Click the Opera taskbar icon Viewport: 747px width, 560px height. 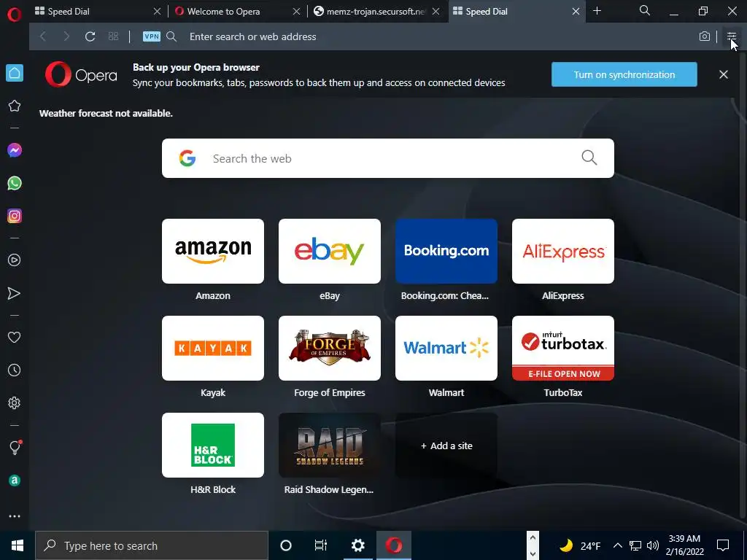pos(394,545)
